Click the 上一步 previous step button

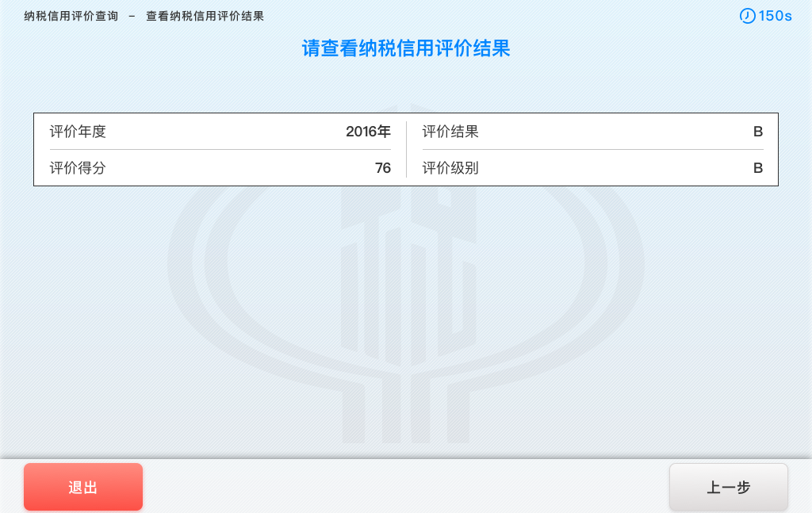pos(728,486)
